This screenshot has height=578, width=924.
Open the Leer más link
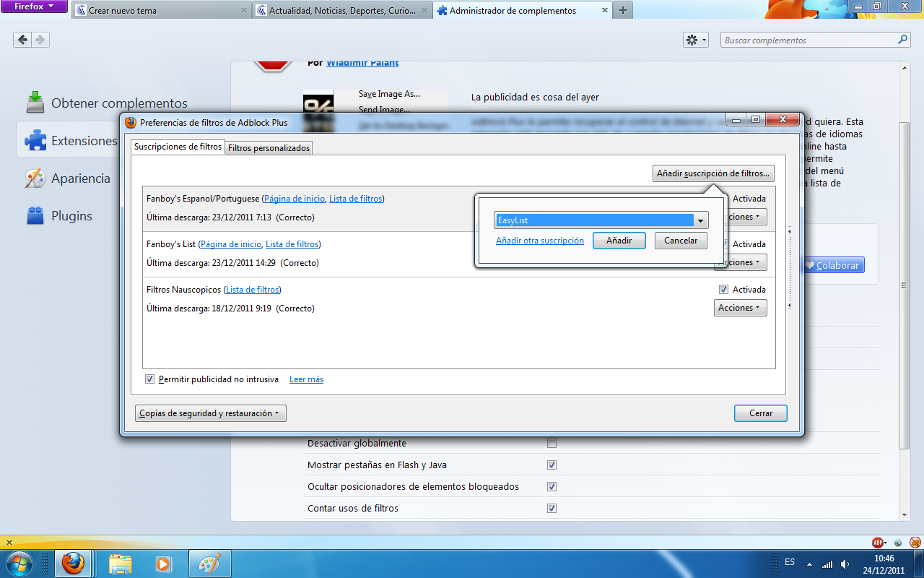306,379
